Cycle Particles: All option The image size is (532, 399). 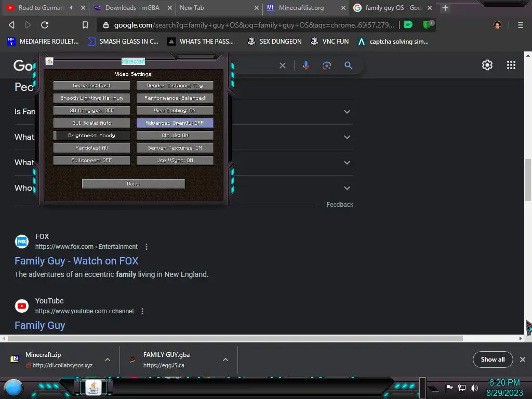(x=91, y=148)
